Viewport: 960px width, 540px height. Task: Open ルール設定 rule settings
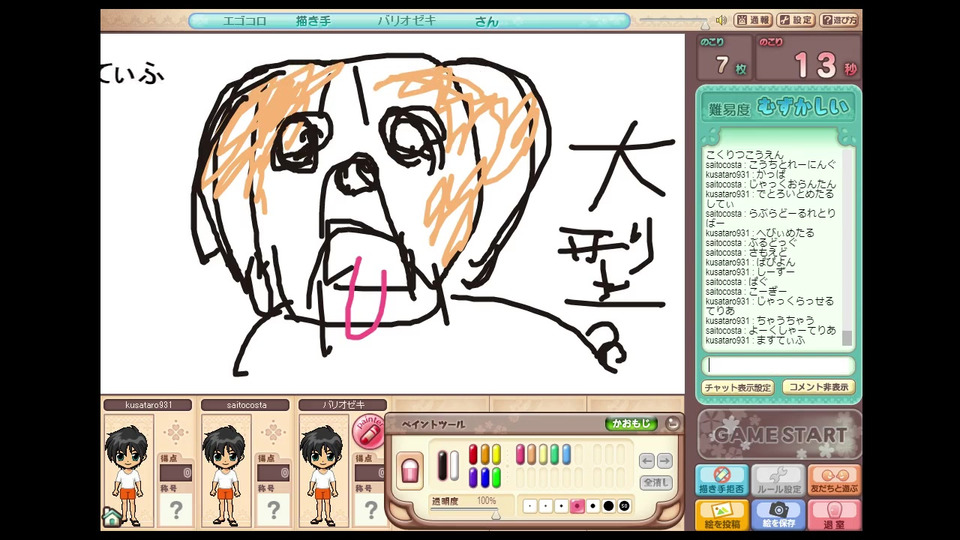(x=778, y=481)
